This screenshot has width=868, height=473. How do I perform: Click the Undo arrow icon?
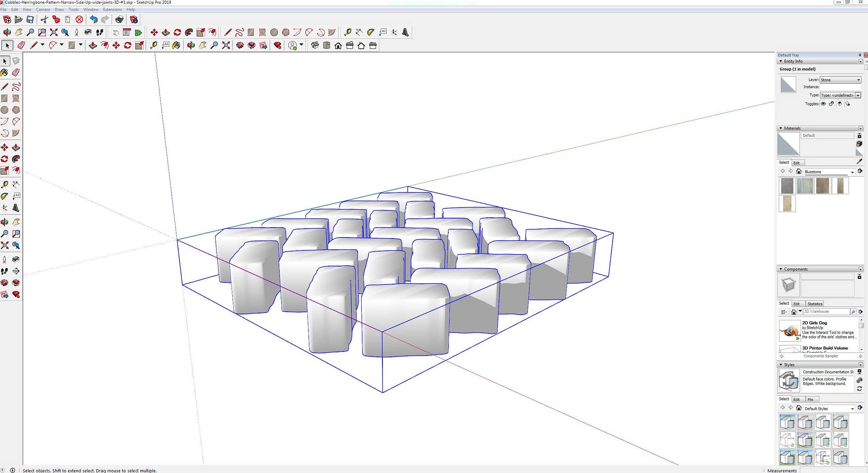pos(93,19)
